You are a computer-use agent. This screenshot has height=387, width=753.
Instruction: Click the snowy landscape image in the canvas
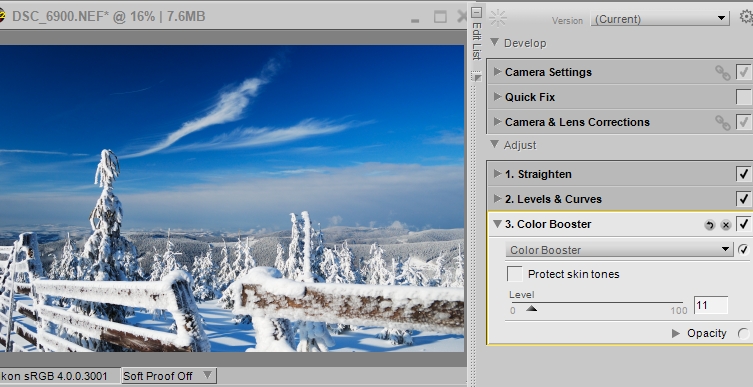[x=231, y=198]
